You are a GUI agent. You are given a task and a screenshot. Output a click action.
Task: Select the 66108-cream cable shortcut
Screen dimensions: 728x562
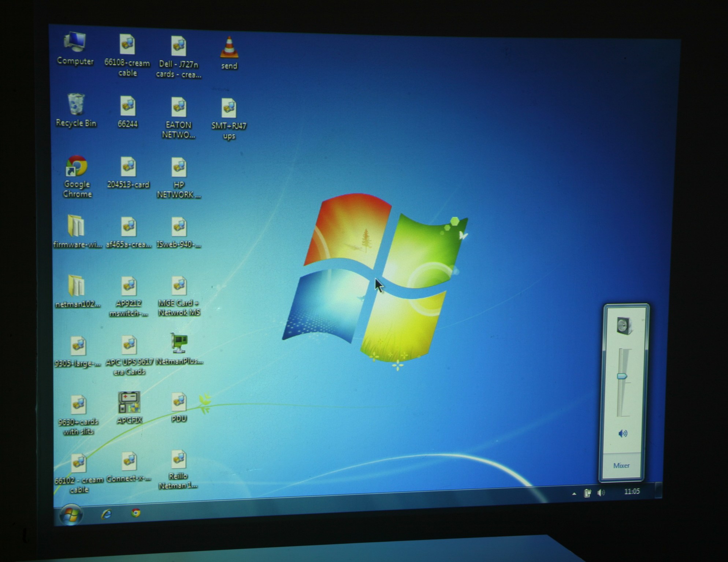point(127,56)
